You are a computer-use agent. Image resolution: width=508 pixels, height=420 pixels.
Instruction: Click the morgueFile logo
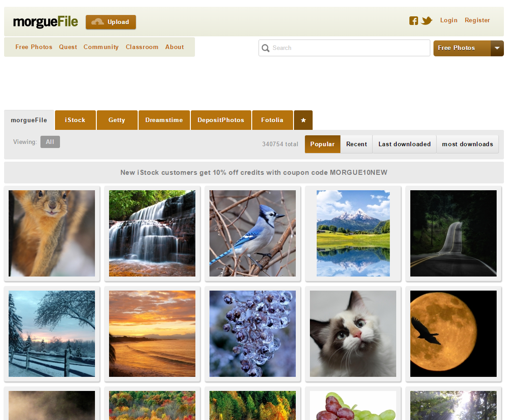click(x=45, y=22)
